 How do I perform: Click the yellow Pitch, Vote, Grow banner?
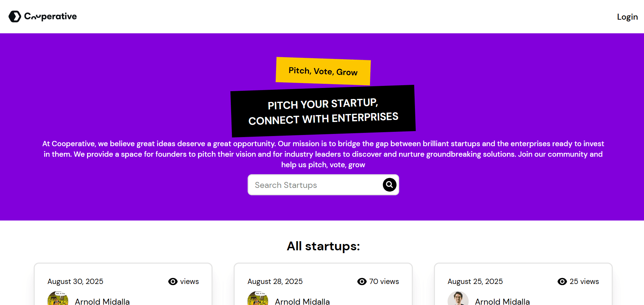click(x=323, y=71)
